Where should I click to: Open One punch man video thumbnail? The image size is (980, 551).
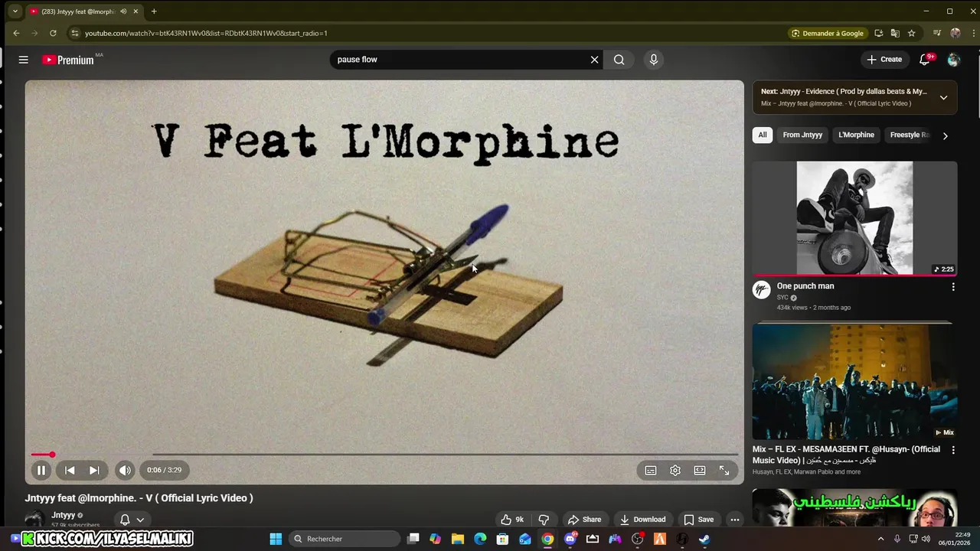click(854, 217)
